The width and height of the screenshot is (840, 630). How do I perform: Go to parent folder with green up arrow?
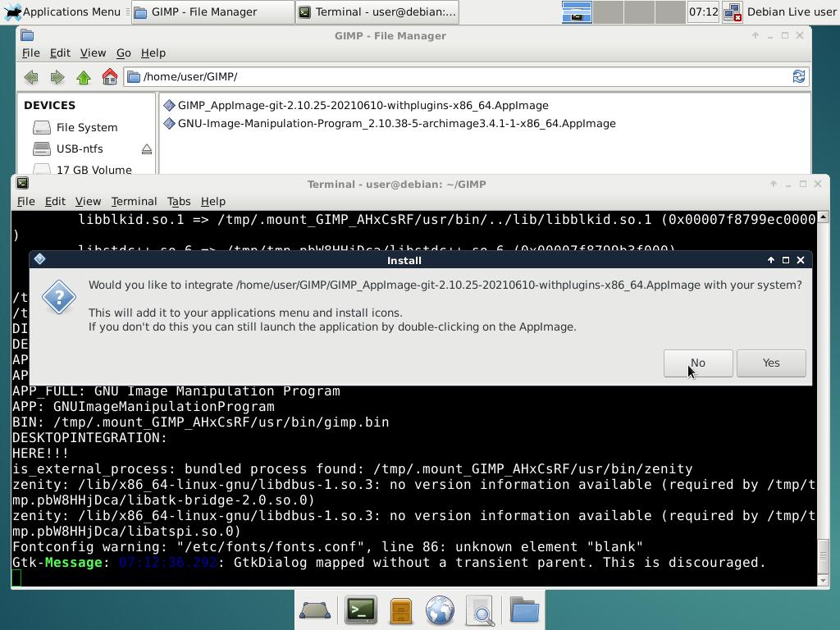84,77
